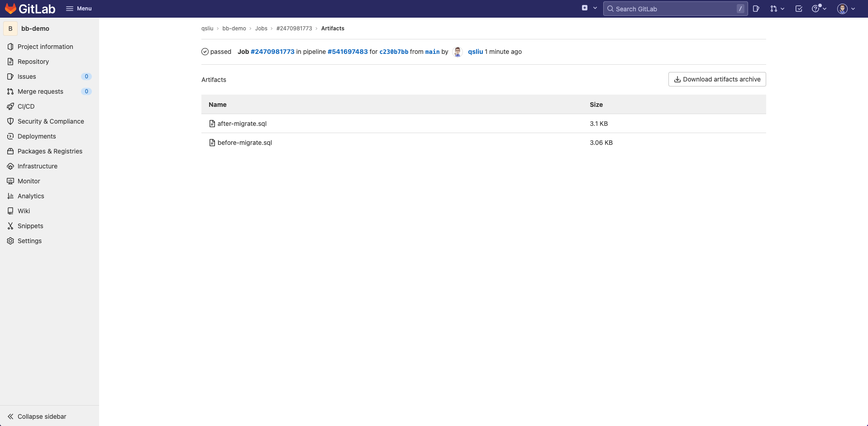Click the Merge requests sidebar icon

click(10, 91)
